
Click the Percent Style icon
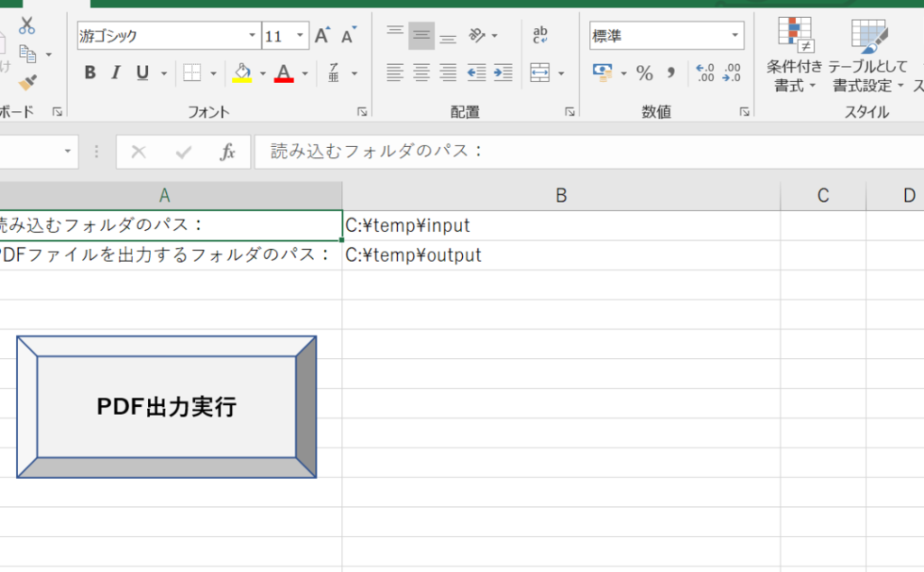644,73
